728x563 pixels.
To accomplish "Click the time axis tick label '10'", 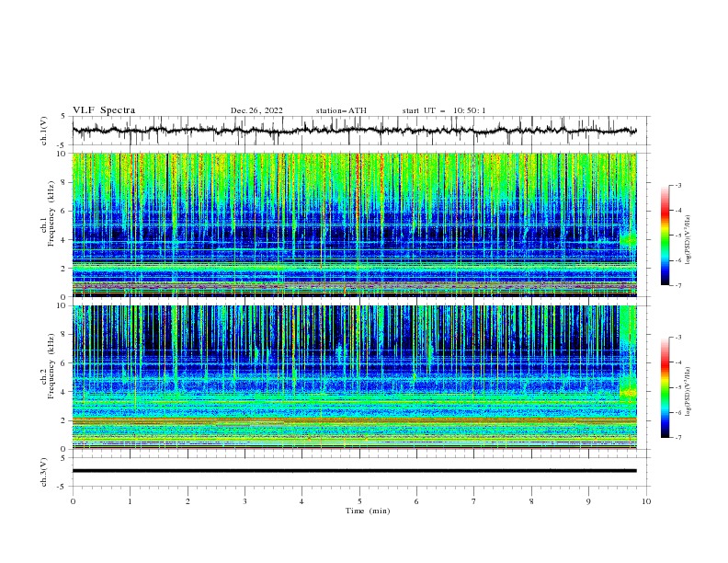I will (x=646, y=501).
